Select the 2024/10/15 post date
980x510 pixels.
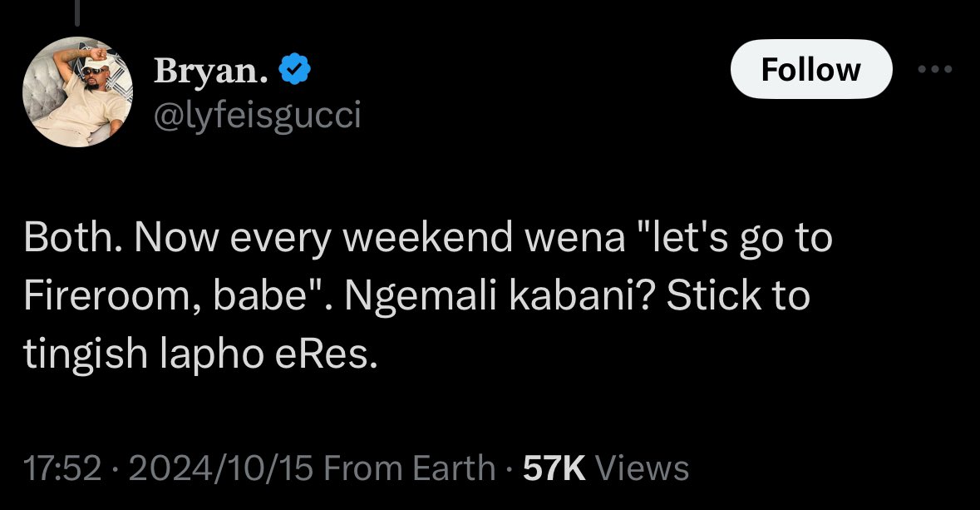click(x=220, y=468)
